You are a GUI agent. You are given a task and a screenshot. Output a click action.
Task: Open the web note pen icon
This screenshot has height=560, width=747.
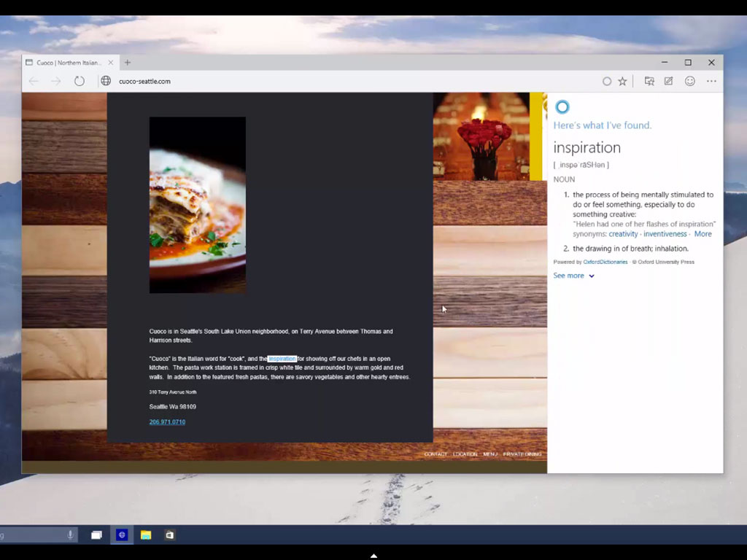coord(668,82)
